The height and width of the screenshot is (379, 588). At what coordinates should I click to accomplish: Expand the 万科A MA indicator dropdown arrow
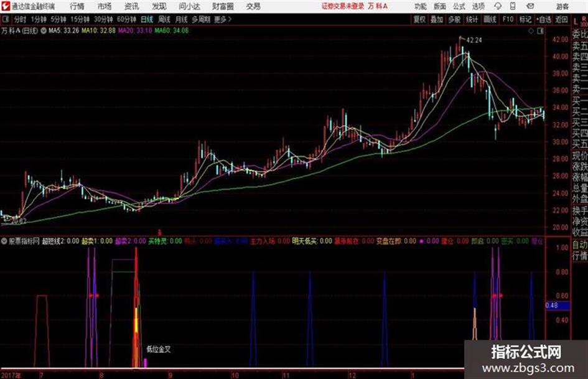click(44, 30)
